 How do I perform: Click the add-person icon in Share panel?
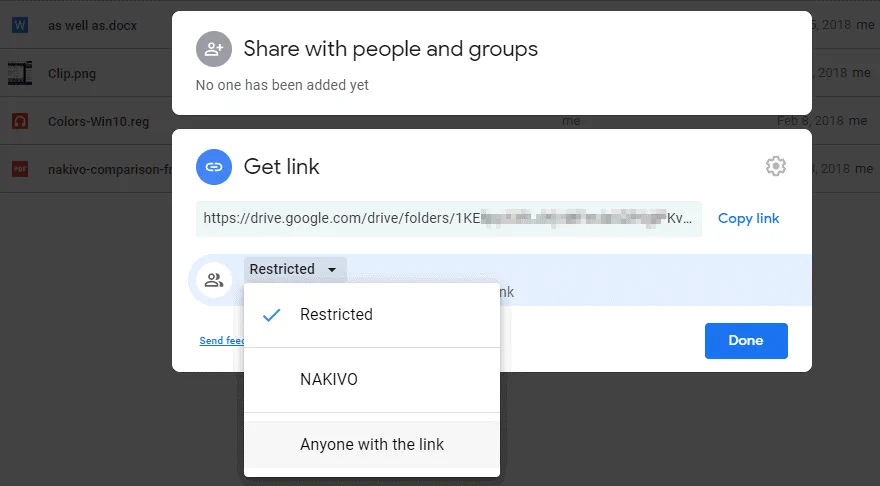(213, 48)
